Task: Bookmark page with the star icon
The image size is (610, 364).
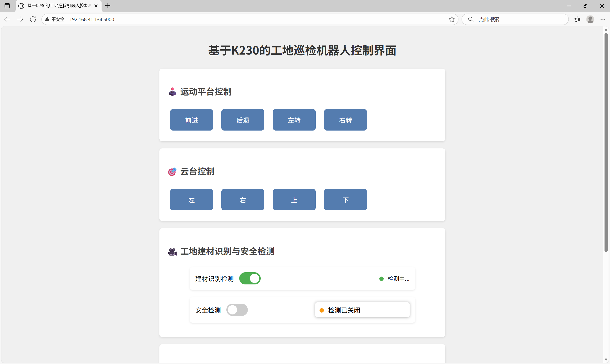Action: pyautogui.click(x=452, y=19)
